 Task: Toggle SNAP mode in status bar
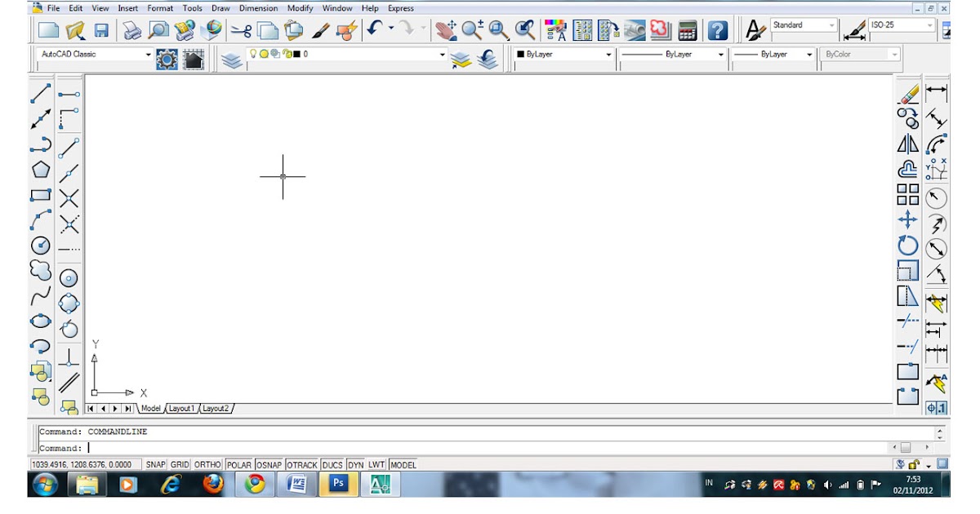[156, 464]
